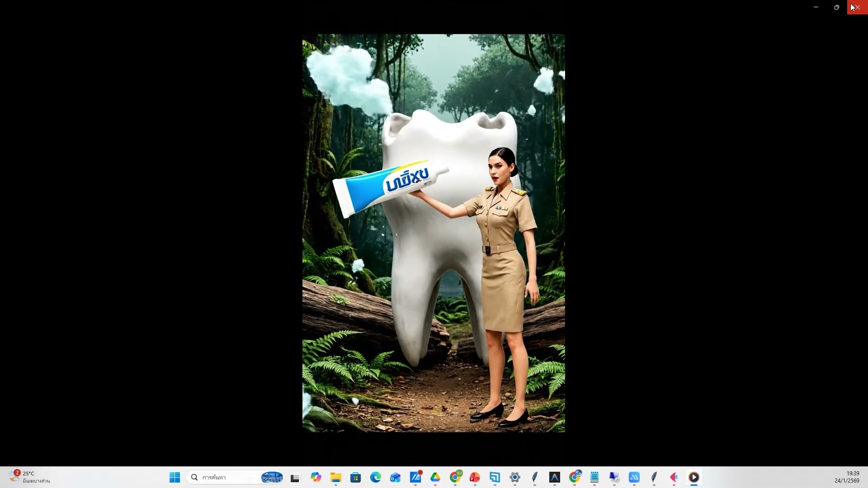Launch Microsoft Edge browser
The height and width of the screenshot is (488, 868).
tap(375, 477)
